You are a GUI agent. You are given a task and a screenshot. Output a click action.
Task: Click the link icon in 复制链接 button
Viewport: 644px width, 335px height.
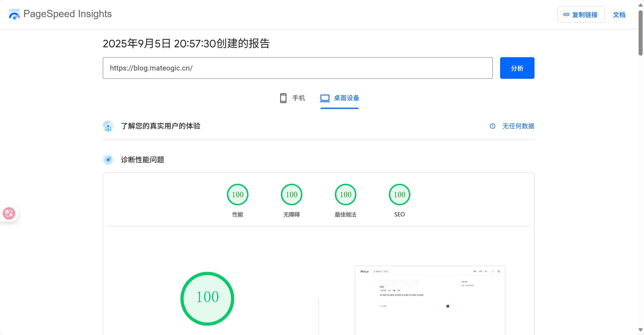[x=566, y=15]
